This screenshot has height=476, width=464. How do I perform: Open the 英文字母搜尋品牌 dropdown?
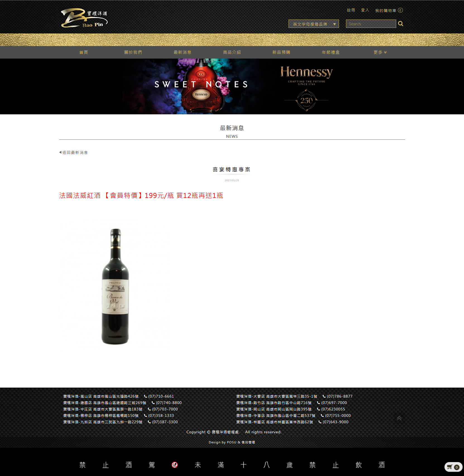(314, 24)
